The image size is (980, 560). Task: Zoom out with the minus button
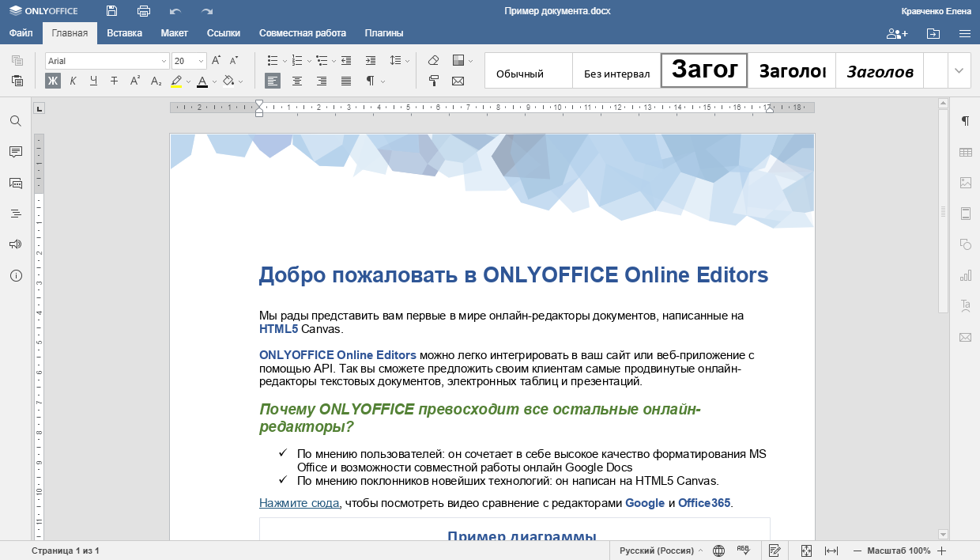pos(857,551)
